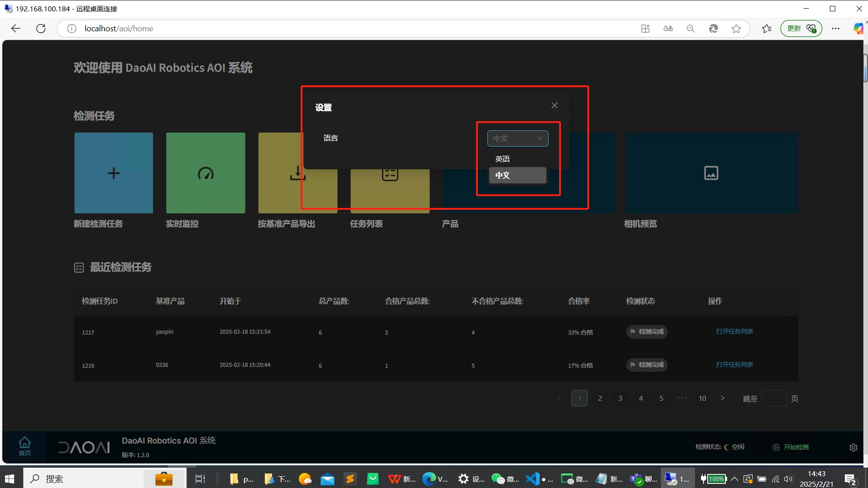Open Windows notification center icon
The image size is (868, 488).
point(850,479)
